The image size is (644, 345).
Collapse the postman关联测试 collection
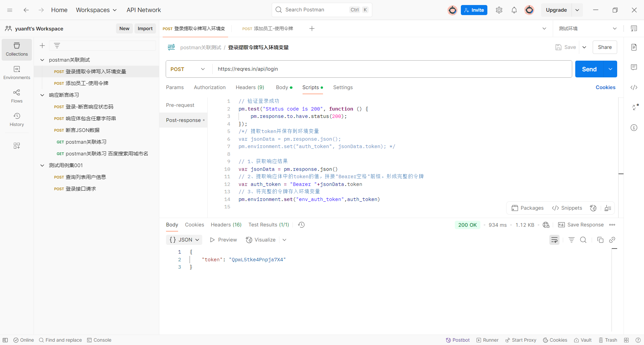pos(42,60)
